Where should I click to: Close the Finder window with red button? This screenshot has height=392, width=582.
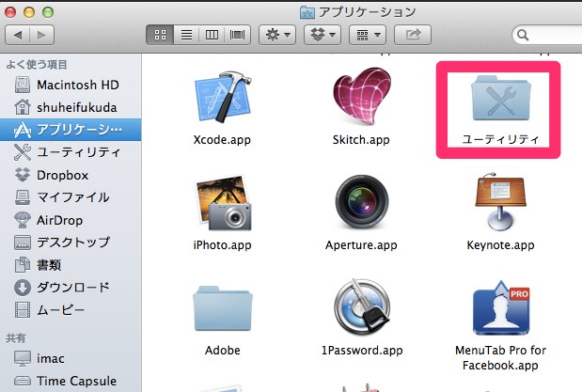tap(10, 12)
